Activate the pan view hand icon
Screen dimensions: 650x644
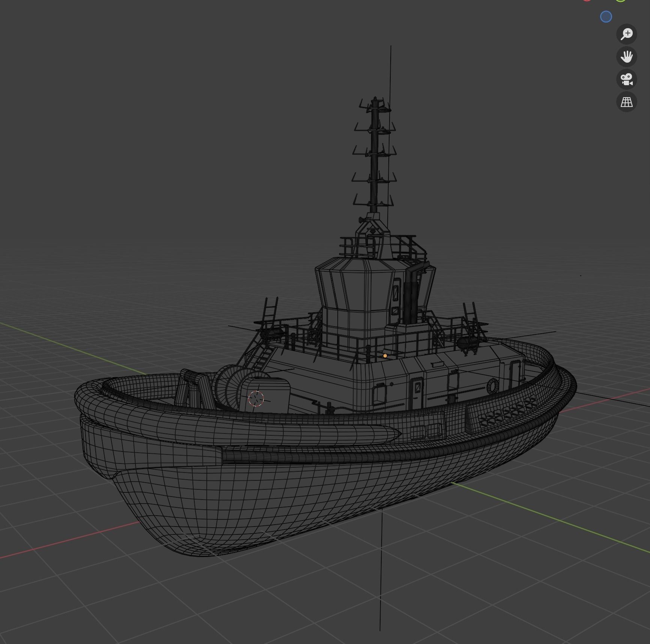(627, 57)
